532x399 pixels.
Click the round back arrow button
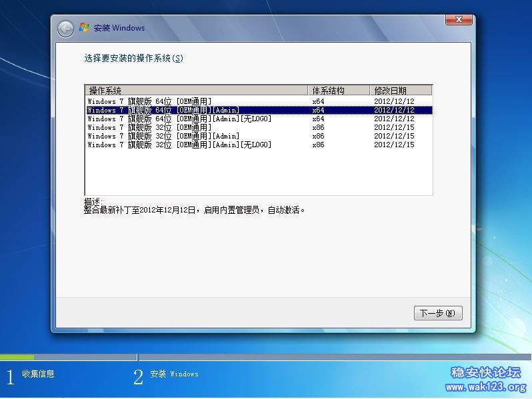pyautogui.click(x=65, y=28)
